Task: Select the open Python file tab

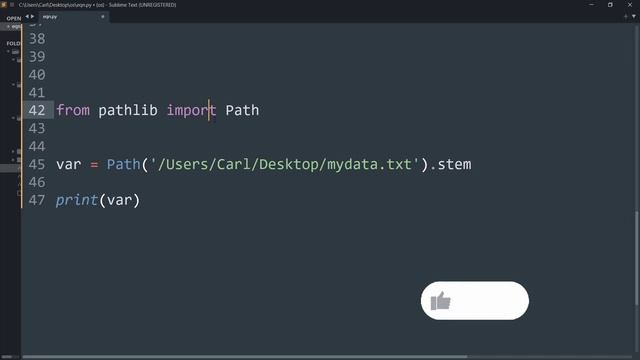Action: click(x=73, y=17)
